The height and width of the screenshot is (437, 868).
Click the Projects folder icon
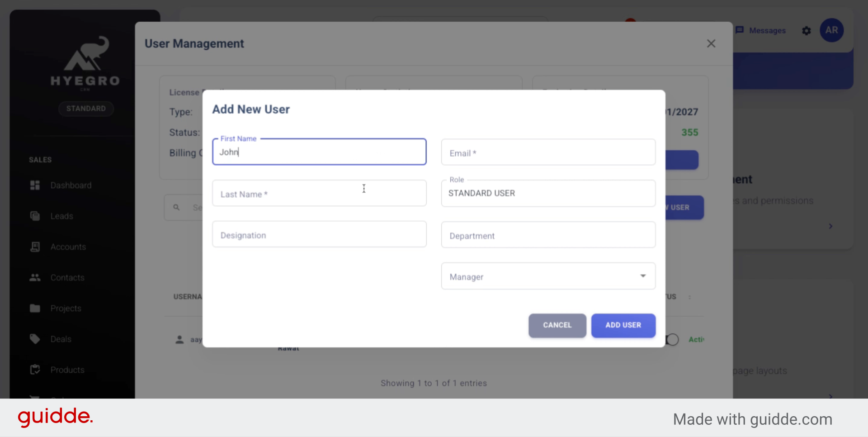pyautogui.click(x=35, y=309)
